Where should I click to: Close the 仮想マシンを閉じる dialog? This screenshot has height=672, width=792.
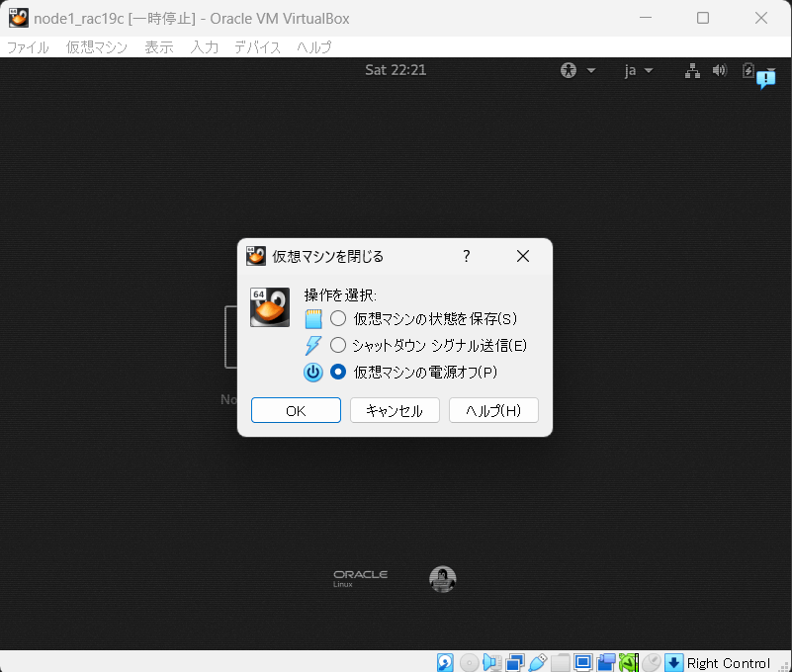coord(523,256)
